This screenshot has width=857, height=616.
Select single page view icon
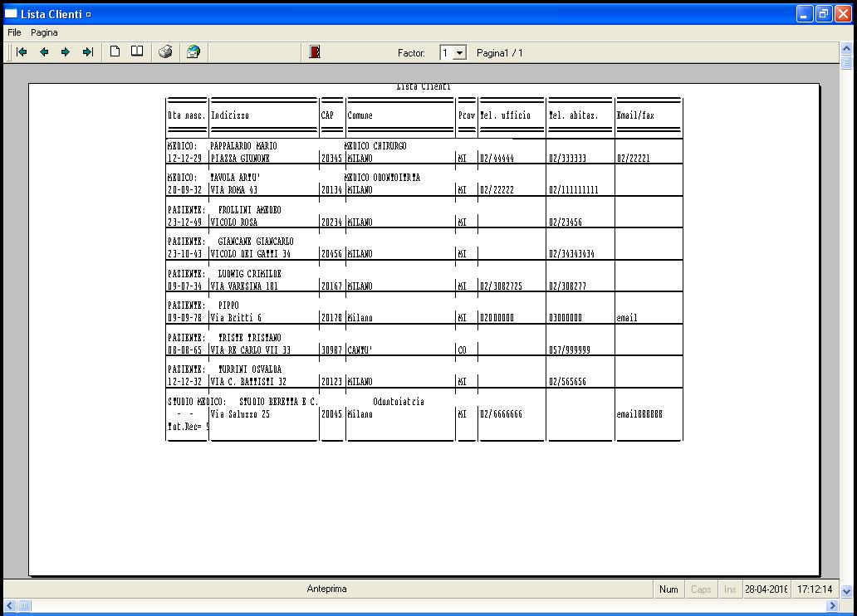click(x=115, y=52)
